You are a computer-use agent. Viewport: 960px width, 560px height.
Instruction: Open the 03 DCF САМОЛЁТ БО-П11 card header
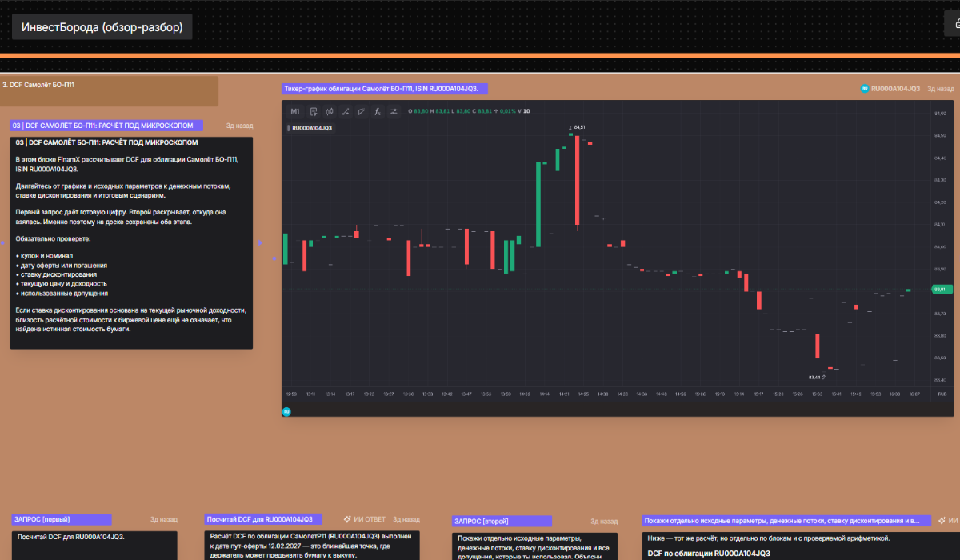click(106, 126)
